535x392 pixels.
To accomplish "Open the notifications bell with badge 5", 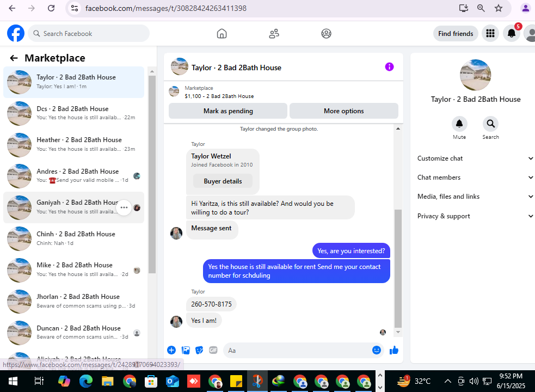I will click(x=512, y=33).
